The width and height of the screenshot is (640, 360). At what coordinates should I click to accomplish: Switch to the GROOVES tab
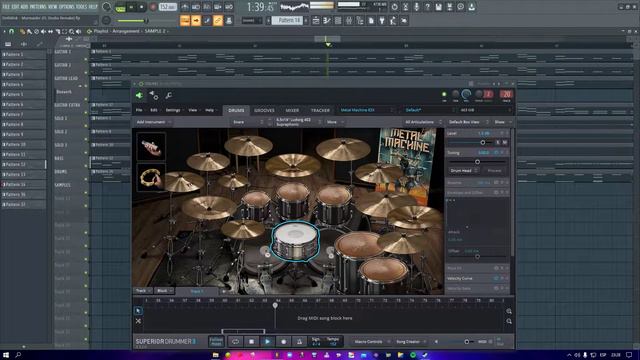point(264,111)
